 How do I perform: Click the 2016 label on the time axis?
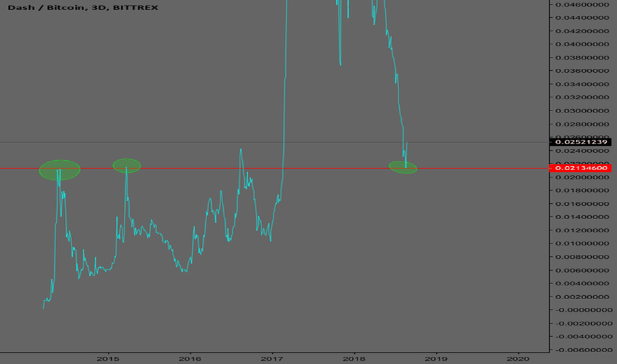pos(189,359)
